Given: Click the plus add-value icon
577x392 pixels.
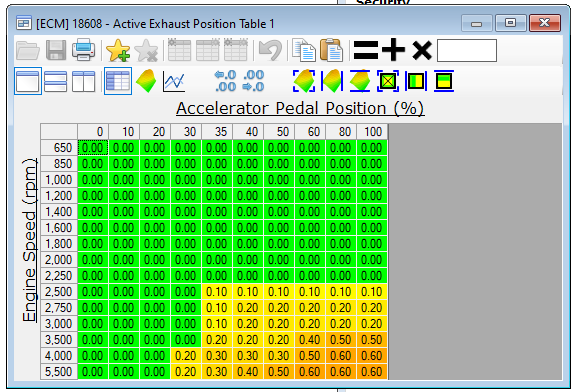Looking at the screenshot, I should click(393, 50).
